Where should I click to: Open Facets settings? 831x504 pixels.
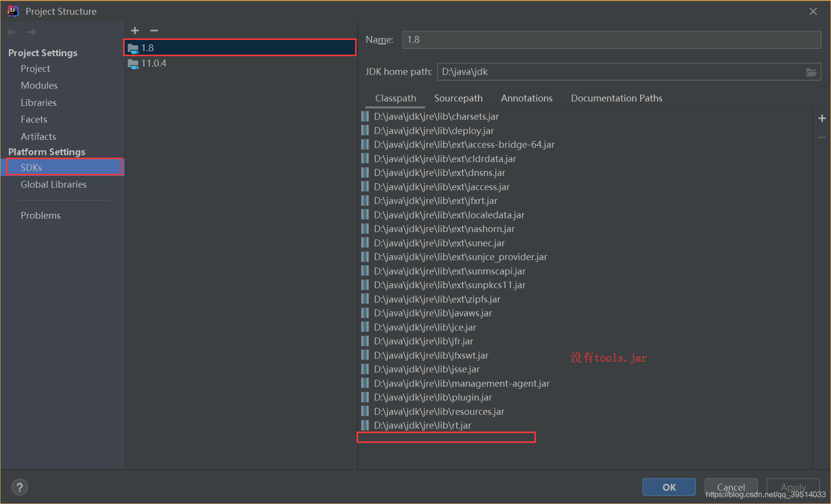click(34, 119)
